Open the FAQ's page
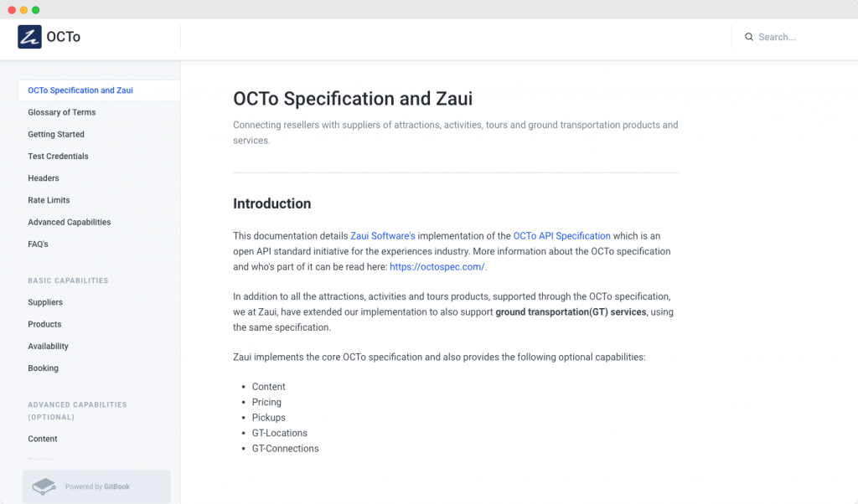The height and width of the screenshot is (504, 858). point(37,244)
